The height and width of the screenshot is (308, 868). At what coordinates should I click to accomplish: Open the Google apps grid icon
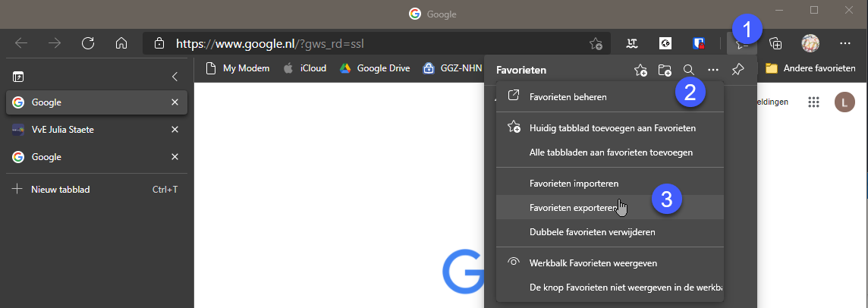click(x=813, y=102)
